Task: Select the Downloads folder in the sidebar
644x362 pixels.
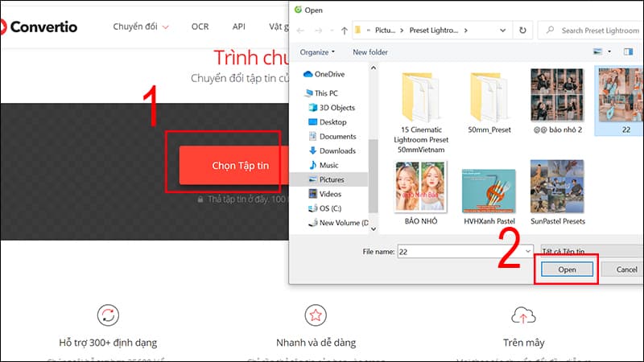Action: click(x=336, y=150)
